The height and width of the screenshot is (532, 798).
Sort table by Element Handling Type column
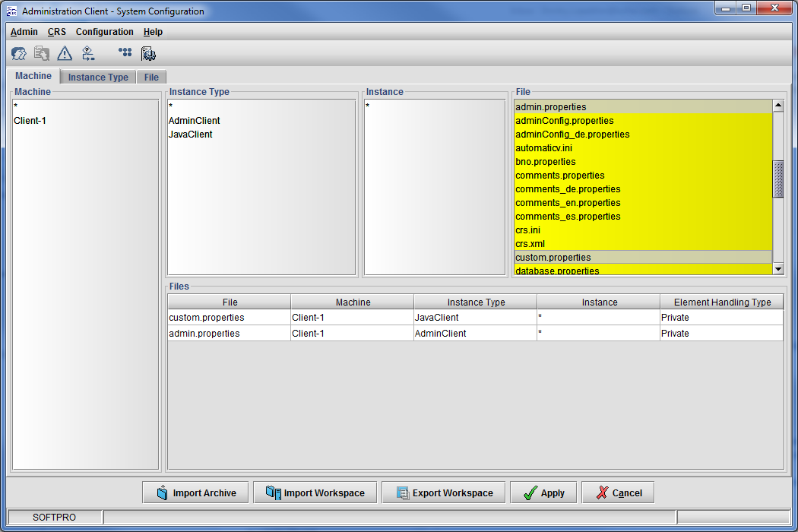coord(722,302)
